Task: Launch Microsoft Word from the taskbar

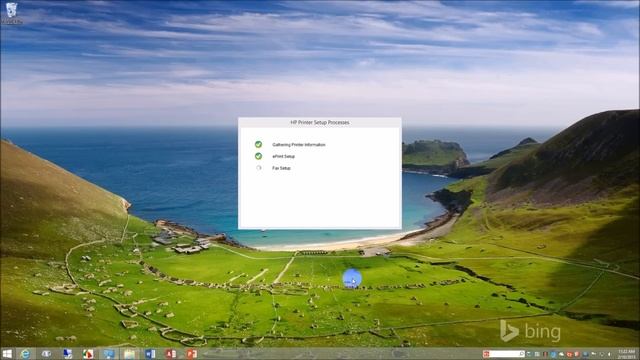Action: click(150, 354)
